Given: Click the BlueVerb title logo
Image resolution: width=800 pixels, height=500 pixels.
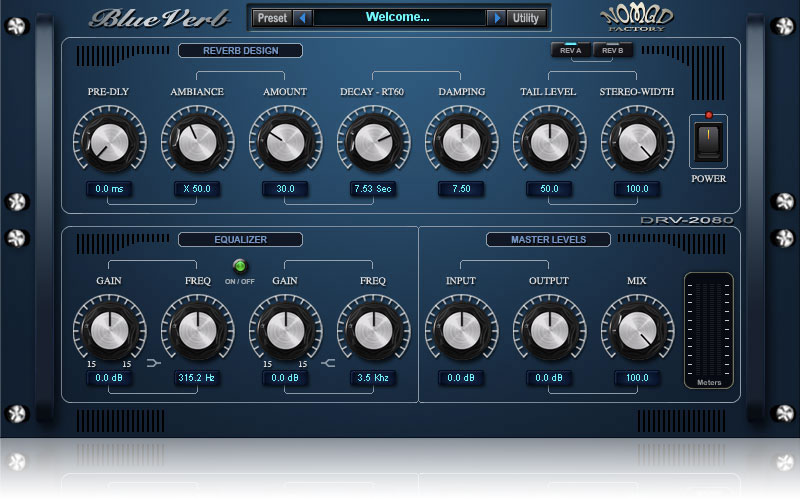Looking at the screenshot, I should (150, 18).
